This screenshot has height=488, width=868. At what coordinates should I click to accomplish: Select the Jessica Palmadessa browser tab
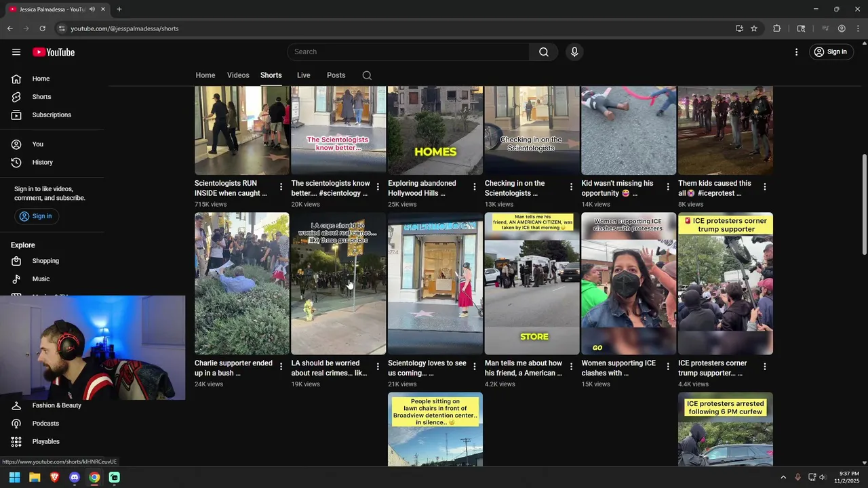58,9
